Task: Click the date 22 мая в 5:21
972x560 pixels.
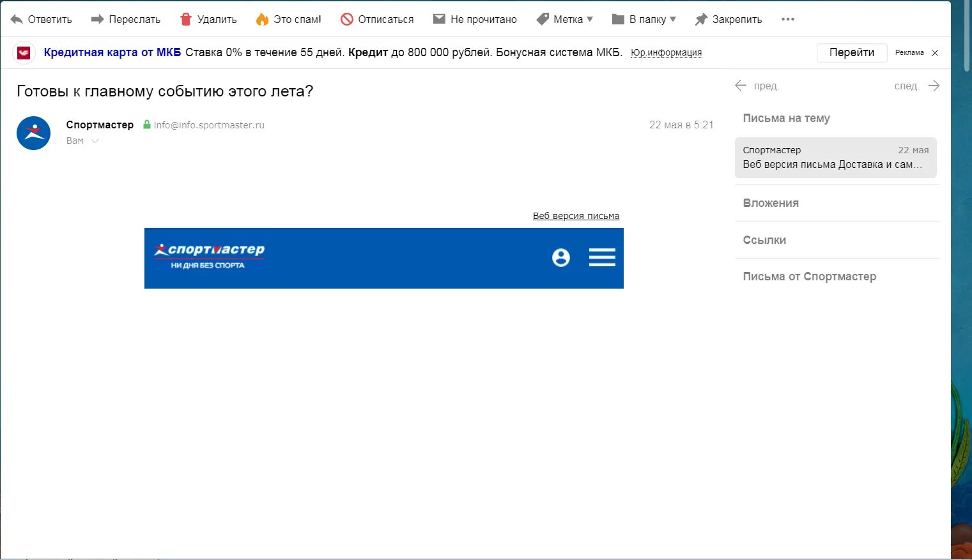Action: coord(681,125)
